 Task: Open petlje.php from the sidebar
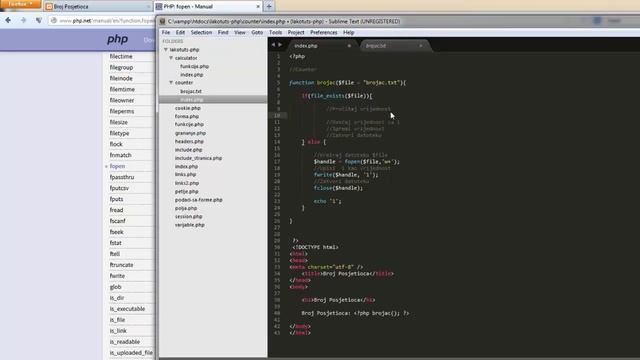point(187,191)
